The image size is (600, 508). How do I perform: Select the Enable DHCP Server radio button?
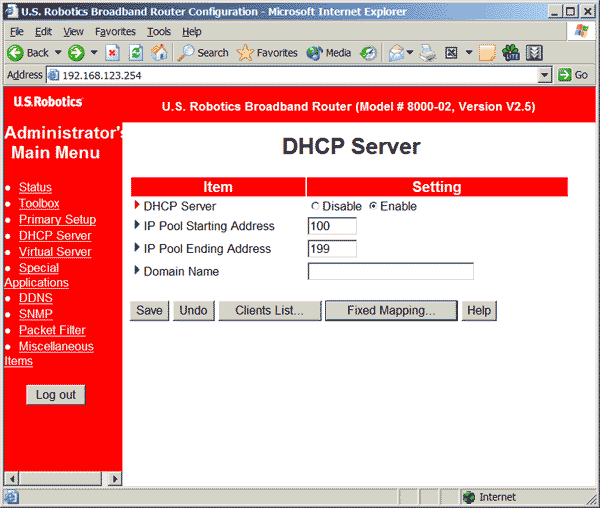click(373, 207)
